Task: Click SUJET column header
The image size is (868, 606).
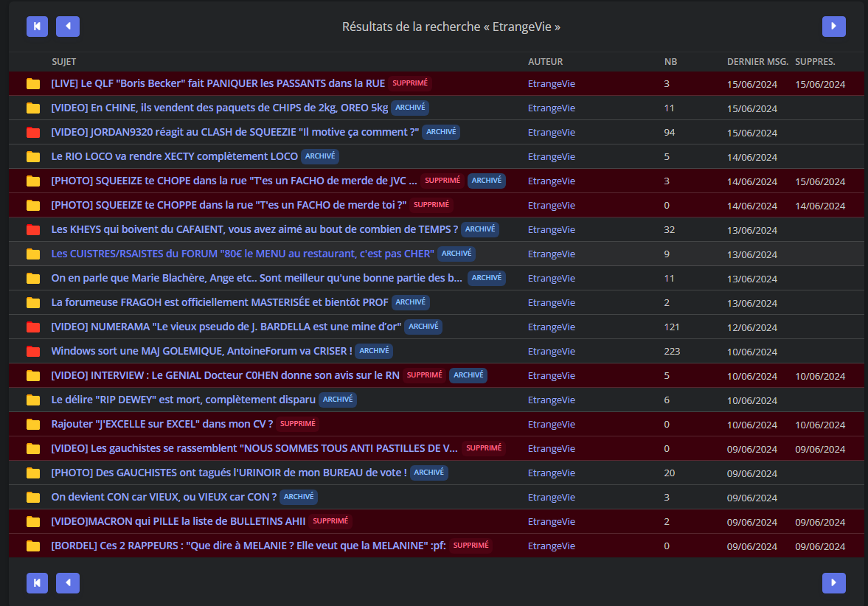Action: coord(63,62)
